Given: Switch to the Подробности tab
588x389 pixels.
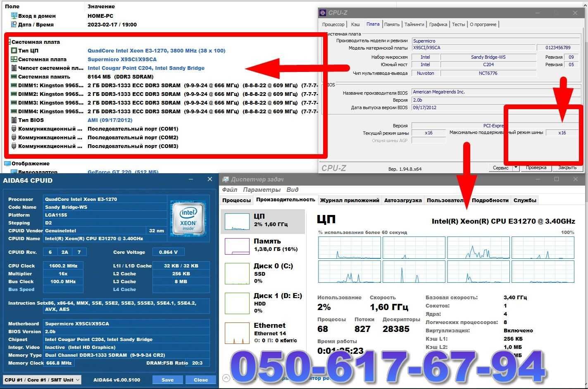Looking at the screenshot, I should (490, 200).
